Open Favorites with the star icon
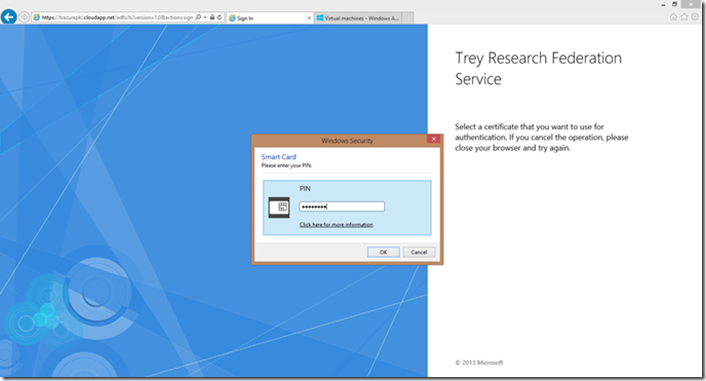 (684, 17)
